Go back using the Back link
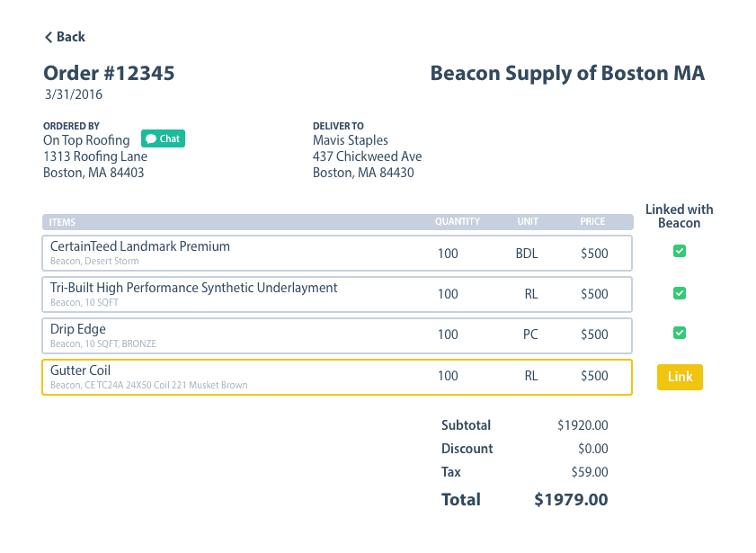This screenshot has height=553, width=756. click(x=65, y=37)
